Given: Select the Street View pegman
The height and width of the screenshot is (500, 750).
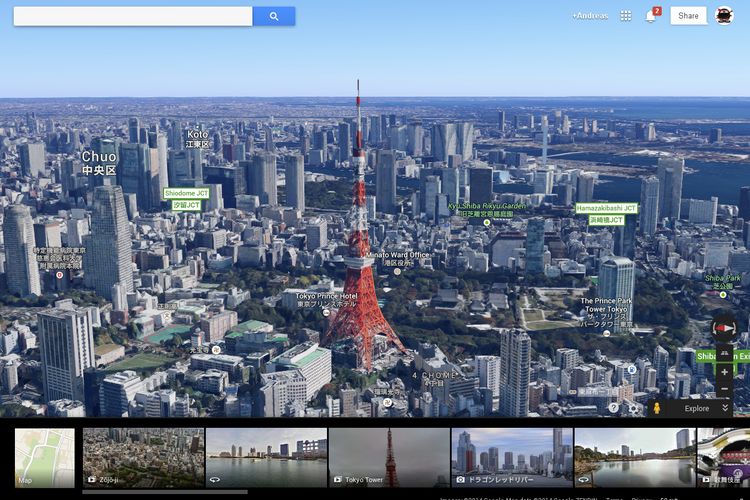Looking at the screenshot, I should pos(657,408).
